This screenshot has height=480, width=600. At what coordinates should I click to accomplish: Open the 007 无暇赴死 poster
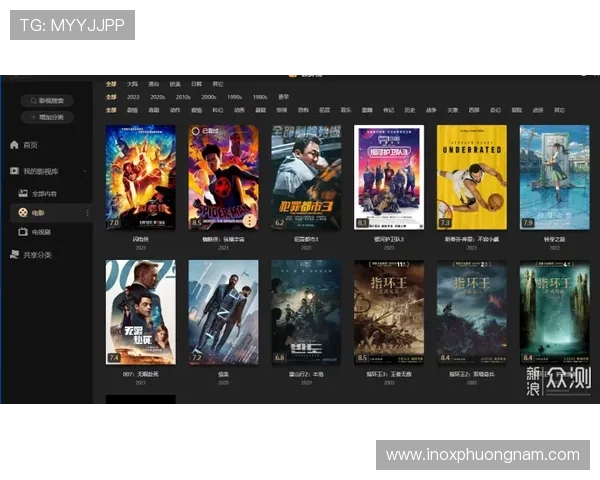coord(140,312)
